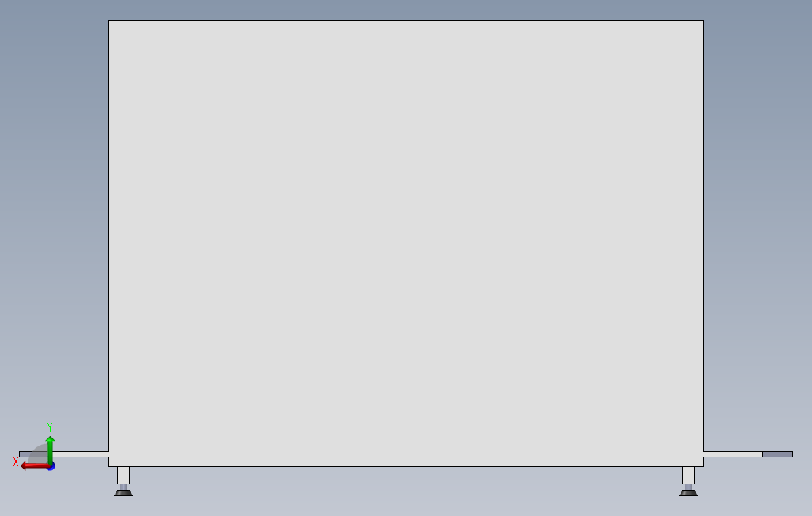Screen dimensions: 812x516
Task: Click empty background above the cabinet
Action: (x=406, y=9)
